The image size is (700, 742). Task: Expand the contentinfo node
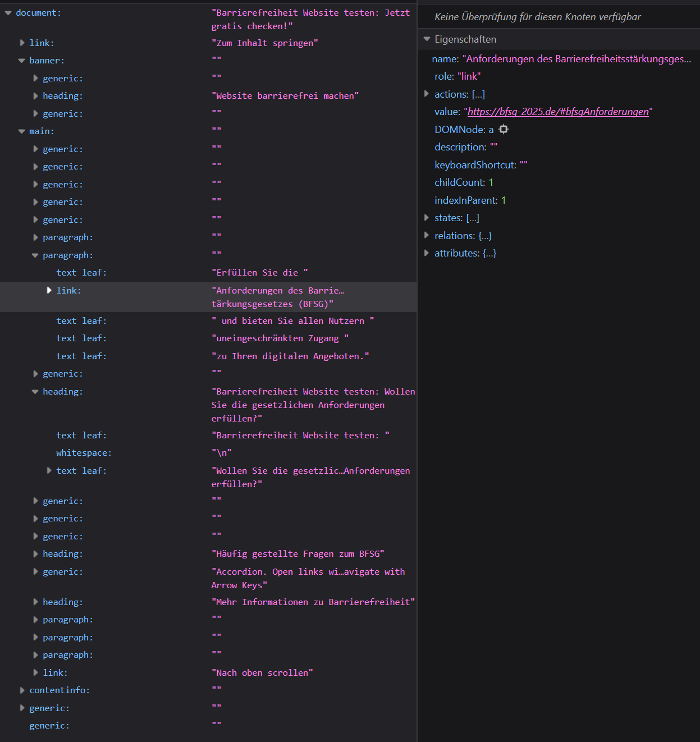point(22,690)
